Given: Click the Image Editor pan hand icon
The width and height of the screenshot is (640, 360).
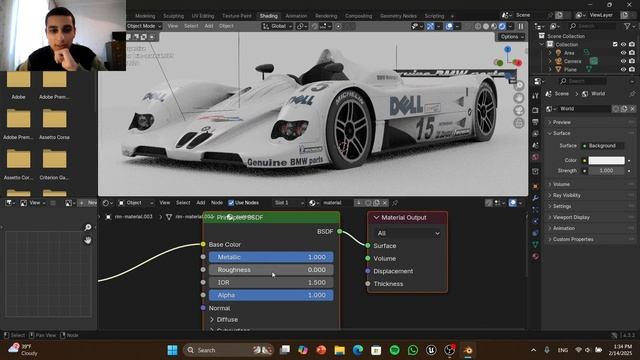Looking at the screenshot, I should pos(88,240).
